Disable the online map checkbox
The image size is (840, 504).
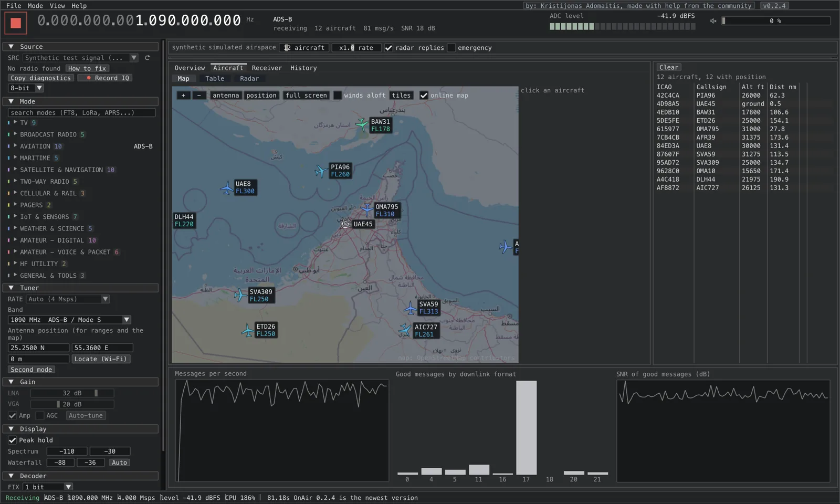(x=424, y=95)
